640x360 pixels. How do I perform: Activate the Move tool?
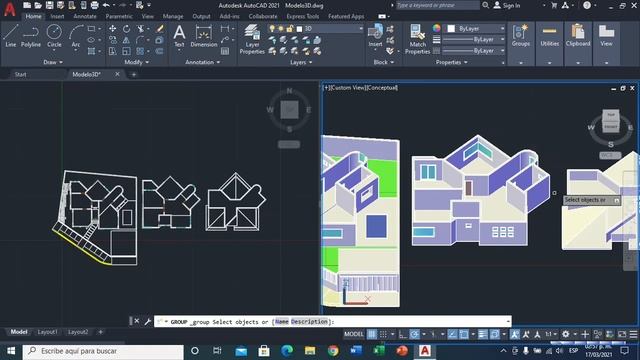pyautogui.click(x=112, y=29)
